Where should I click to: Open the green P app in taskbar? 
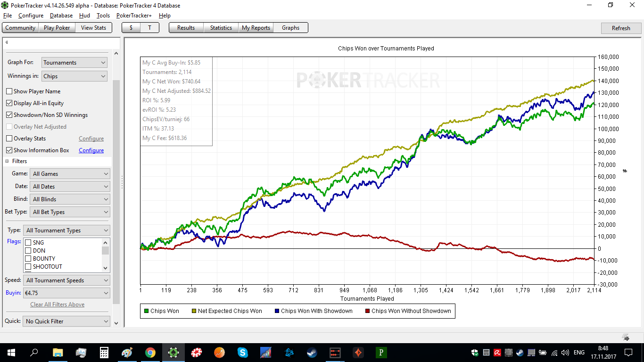(381, 352)
